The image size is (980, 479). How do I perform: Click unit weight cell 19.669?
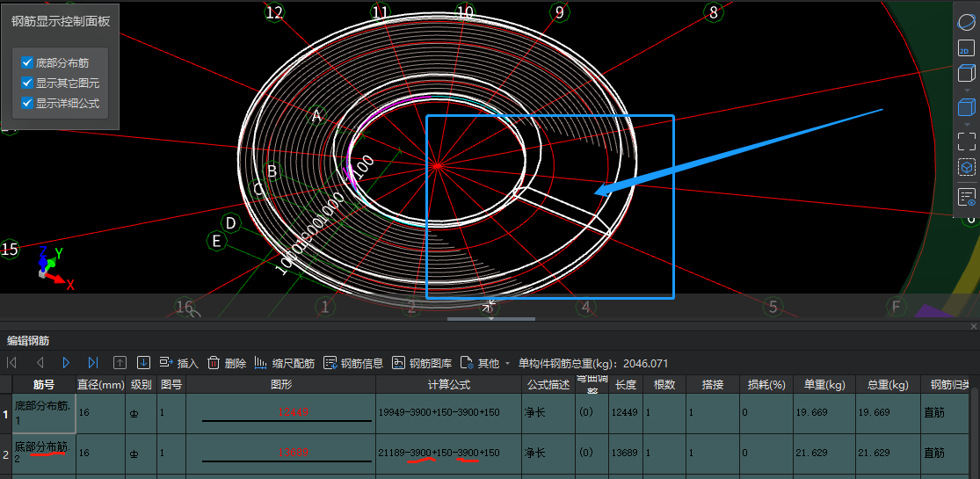pyautogui.click(x=824, y=413)
